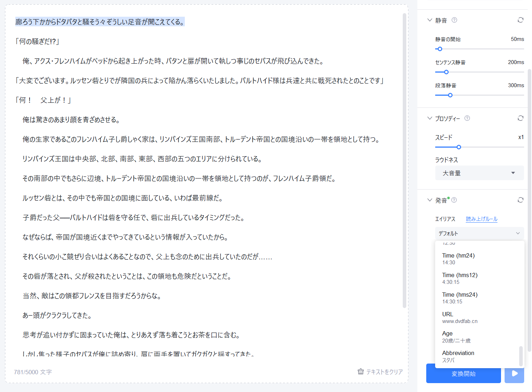The height and width of the screenshot is (392, 532).
Task: Select the エイリアス tab
Action: point(445,219)
